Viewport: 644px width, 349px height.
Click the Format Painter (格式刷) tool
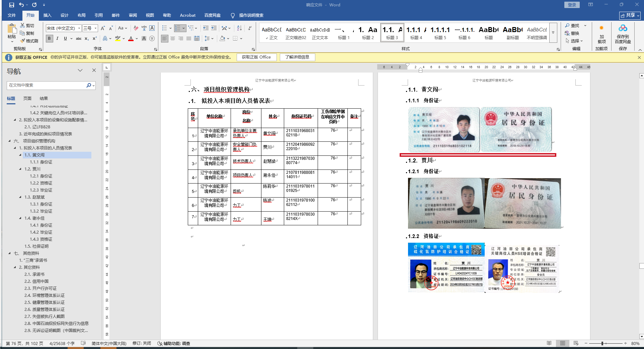pyautogui.click(x=29, y=41)
